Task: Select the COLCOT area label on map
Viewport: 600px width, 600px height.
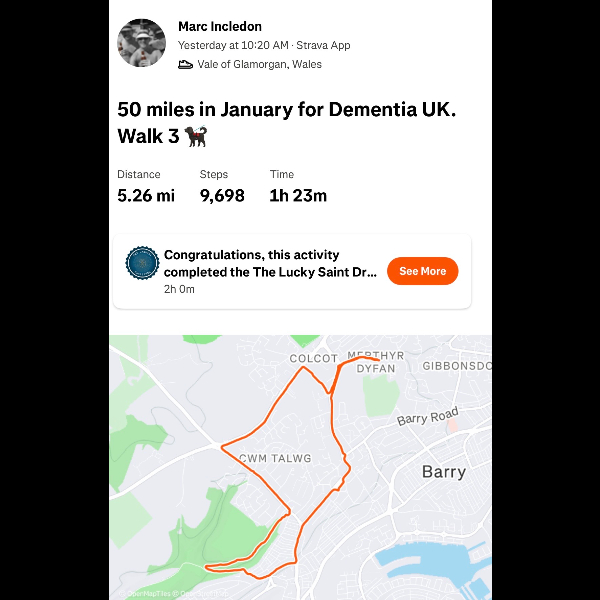Action: pos(313,358)
